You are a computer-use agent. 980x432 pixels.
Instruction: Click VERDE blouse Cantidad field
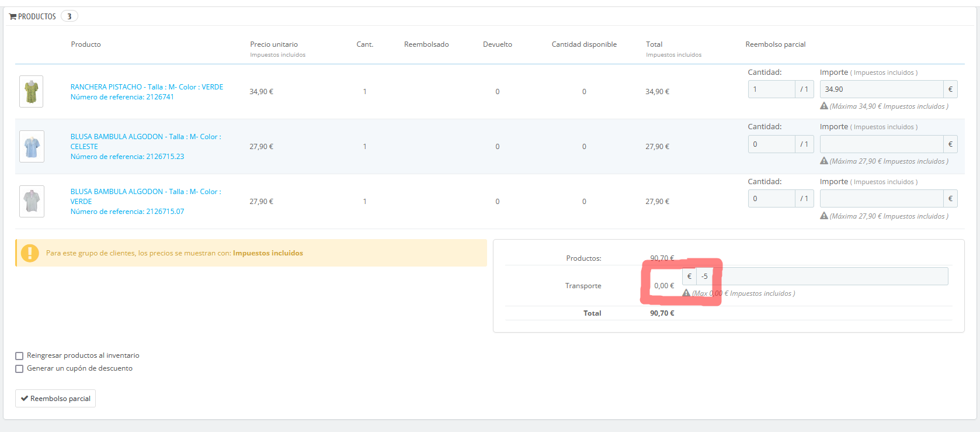pyautogui.click(x=771, y=199)
